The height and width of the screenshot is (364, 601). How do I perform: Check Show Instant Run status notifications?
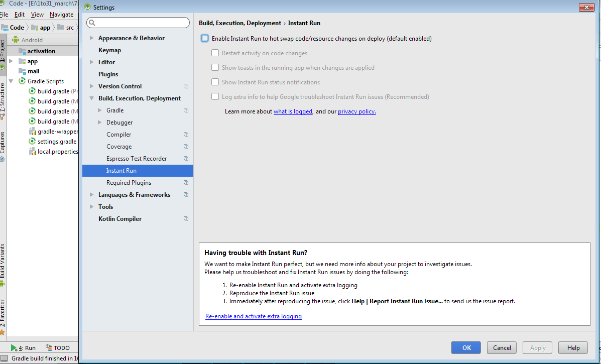pos(215,82)
